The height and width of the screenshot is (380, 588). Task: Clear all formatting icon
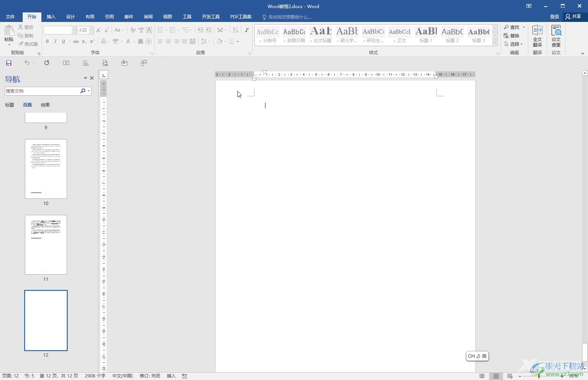point(133,30)
